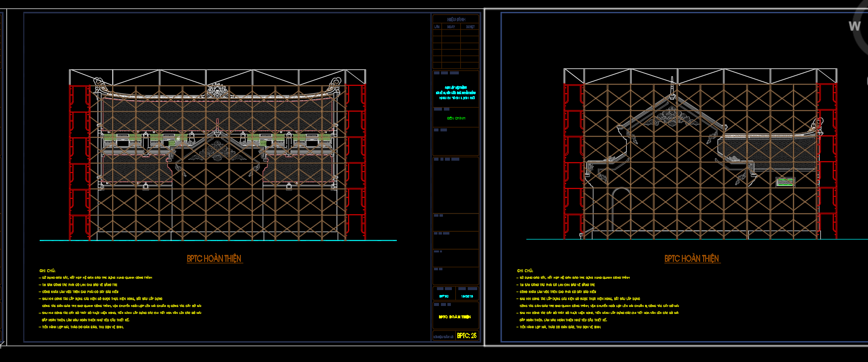868x362 pixels.
Task: Select the "BPTC: 25" sheet number
Action: (x=467, y=336)
